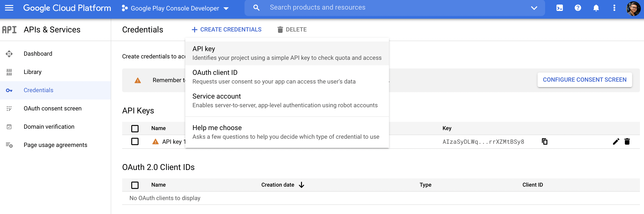Click the OAuth consent screen icon
Viewport: 644px width, 214px height.
9,108
